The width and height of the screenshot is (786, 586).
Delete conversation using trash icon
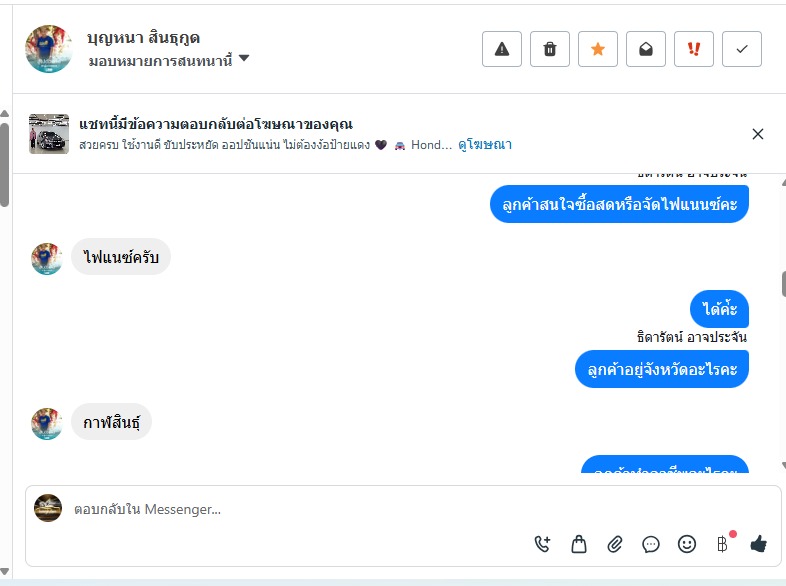(550, 49)
